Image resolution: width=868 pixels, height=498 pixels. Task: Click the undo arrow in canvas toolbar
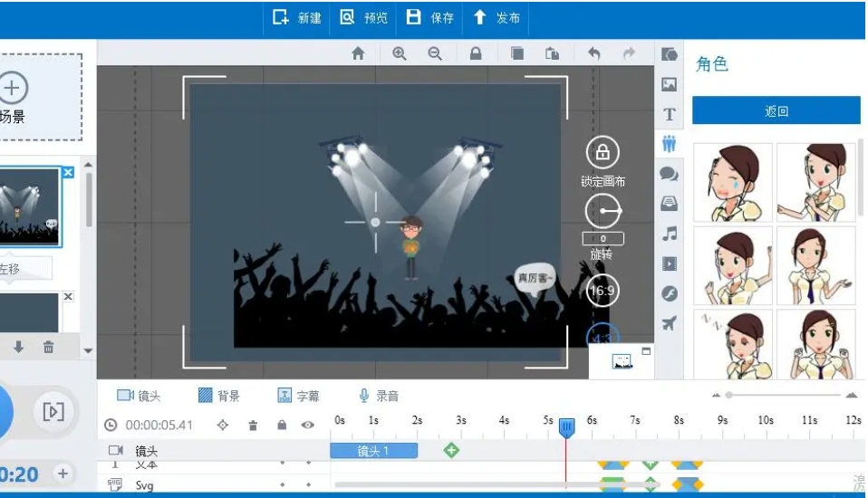[x=593, y=53]
